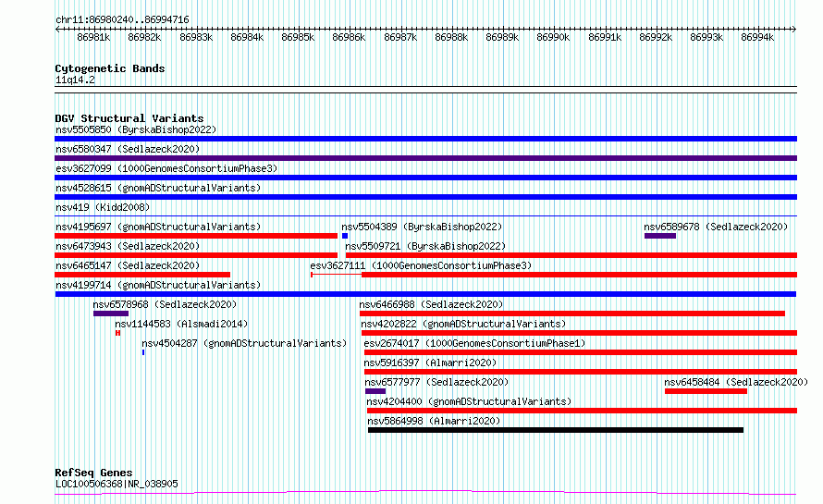Click the blue bar under nsv4528615
This screenshot has height=504, width=823.
click(x=425, y=197)
